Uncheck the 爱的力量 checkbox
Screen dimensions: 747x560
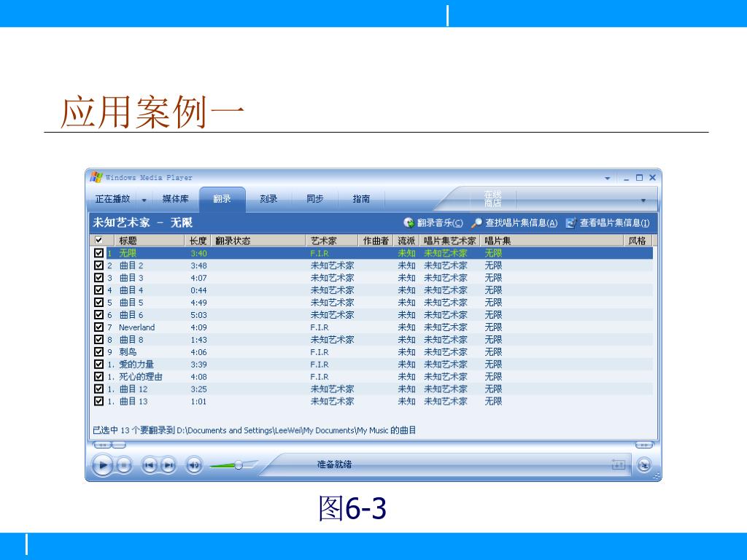coord(98,365)
